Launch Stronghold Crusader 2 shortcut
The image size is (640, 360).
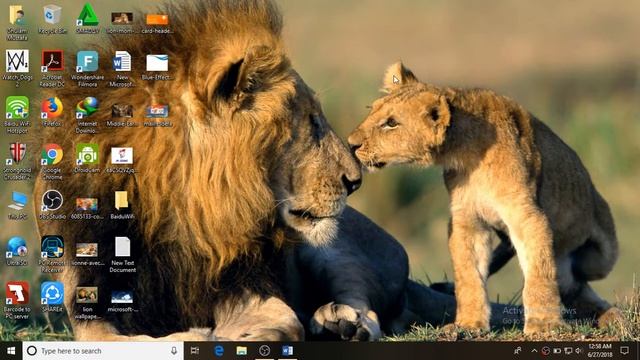(x=17, y=162)
